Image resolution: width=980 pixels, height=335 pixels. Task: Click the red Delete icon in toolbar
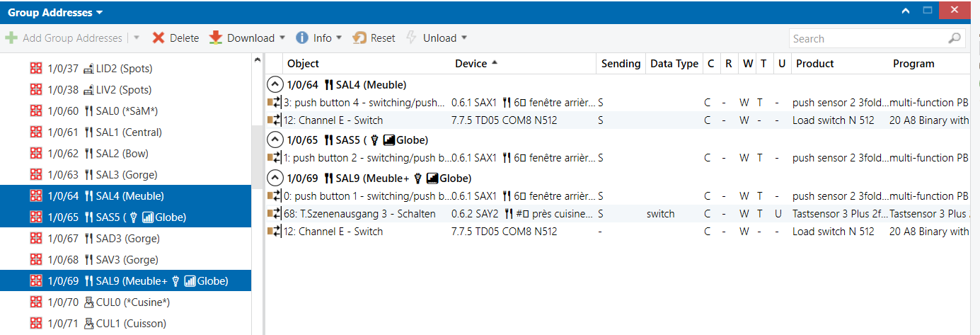pos(158,38)
